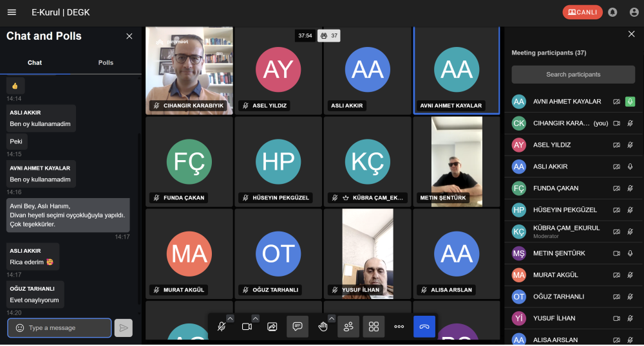Select ASEL YILDIZ in participants list
The image size is (644, 346).
tap(573, 145)
